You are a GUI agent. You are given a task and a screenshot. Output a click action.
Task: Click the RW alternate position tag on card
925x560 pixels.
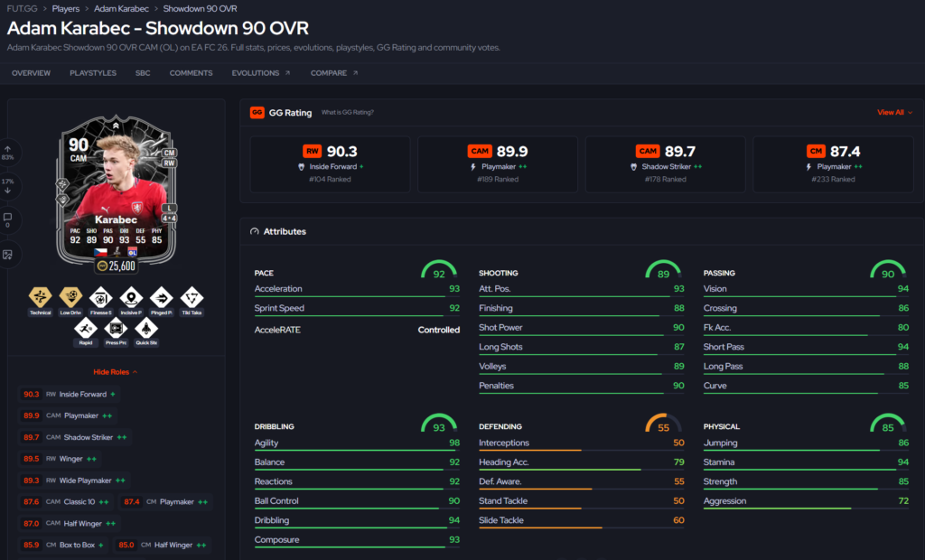tap(169, 163)
